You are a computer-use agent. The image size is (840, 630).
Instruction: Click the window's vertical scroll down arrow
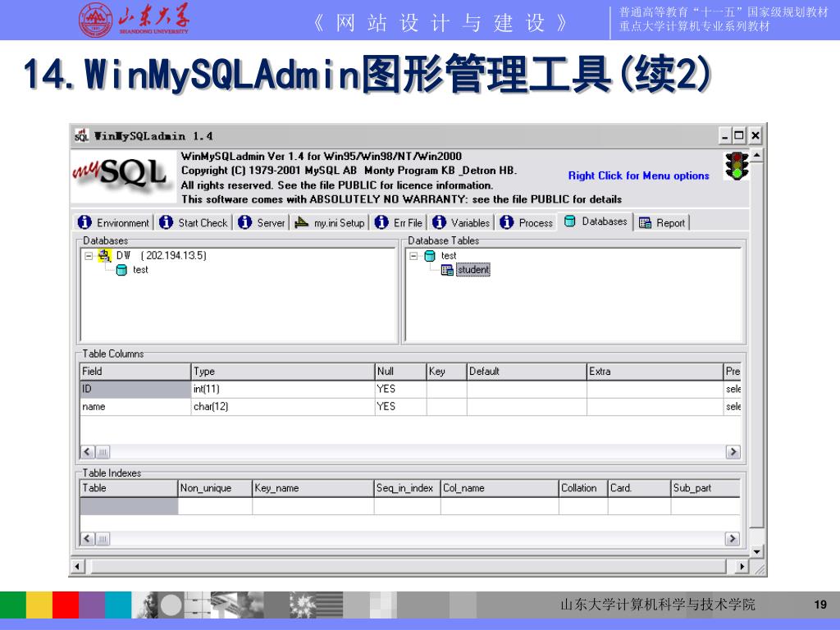pos(756,551)
